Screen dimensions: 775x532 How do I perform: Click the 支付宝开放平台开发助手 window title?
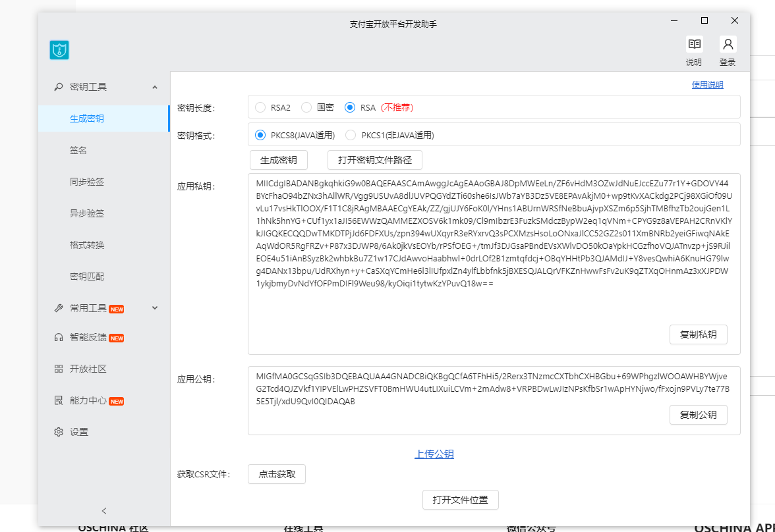[393, 24]
